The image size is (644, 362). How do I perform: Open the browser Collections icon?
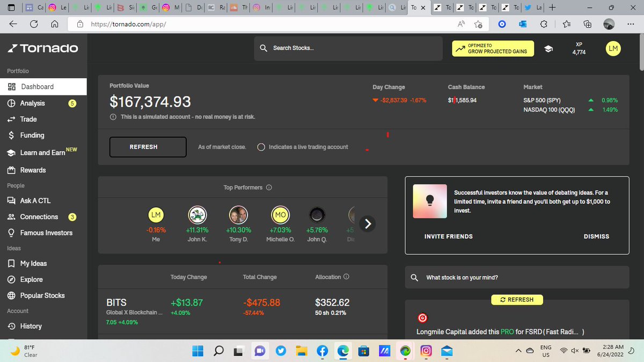point(588,24)
